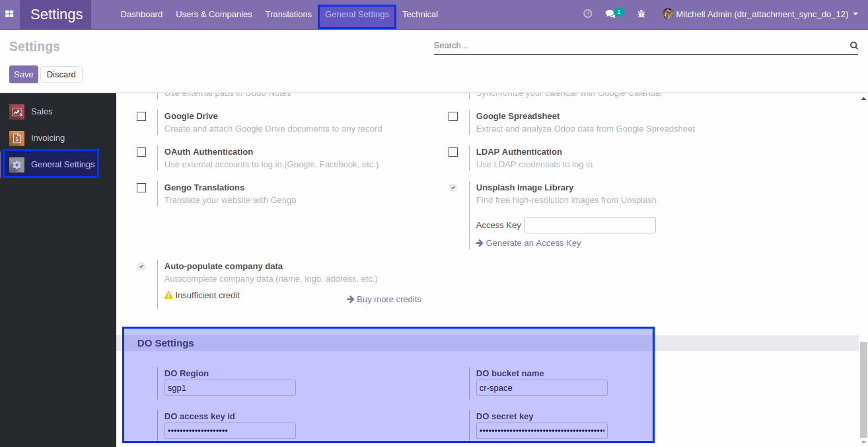Image resolution: width=868 pixels, height=447 pixels.
Task: Open the activities clock icon
Action: 588,14
